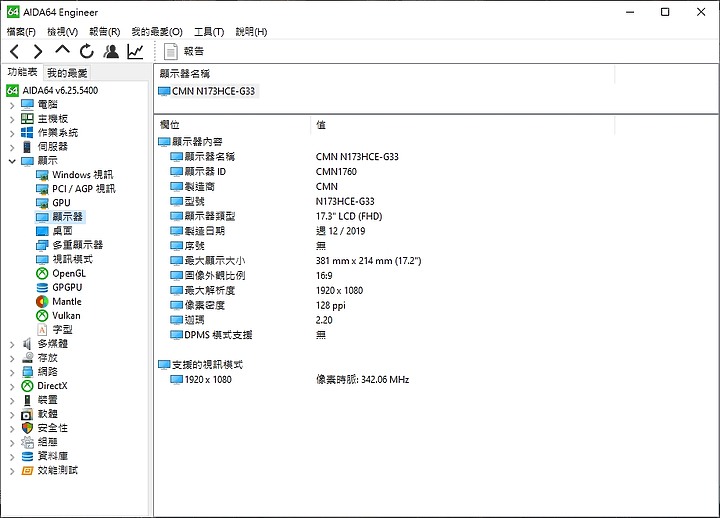Expand the DirectX tree node
The width and height of the screenshot is (720, 518).
tap(12, 386)
